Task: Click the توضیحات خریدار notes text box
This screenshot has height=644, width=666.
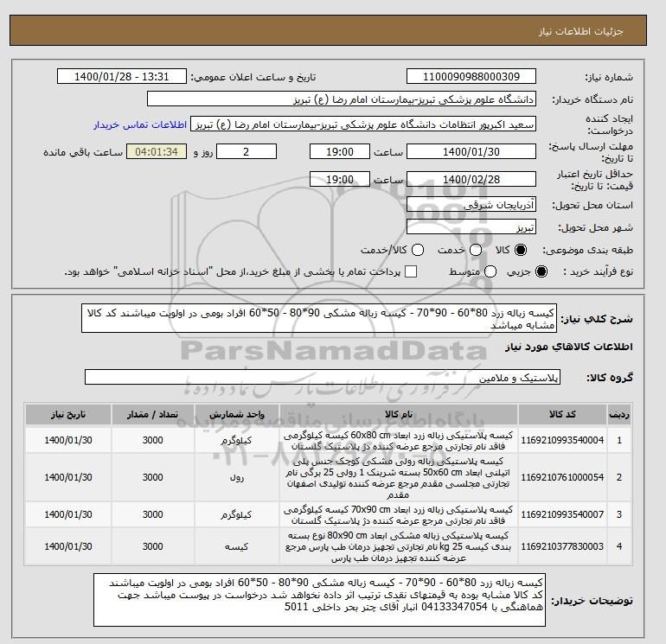Action: pyautogui.click(x=319, y=600)
